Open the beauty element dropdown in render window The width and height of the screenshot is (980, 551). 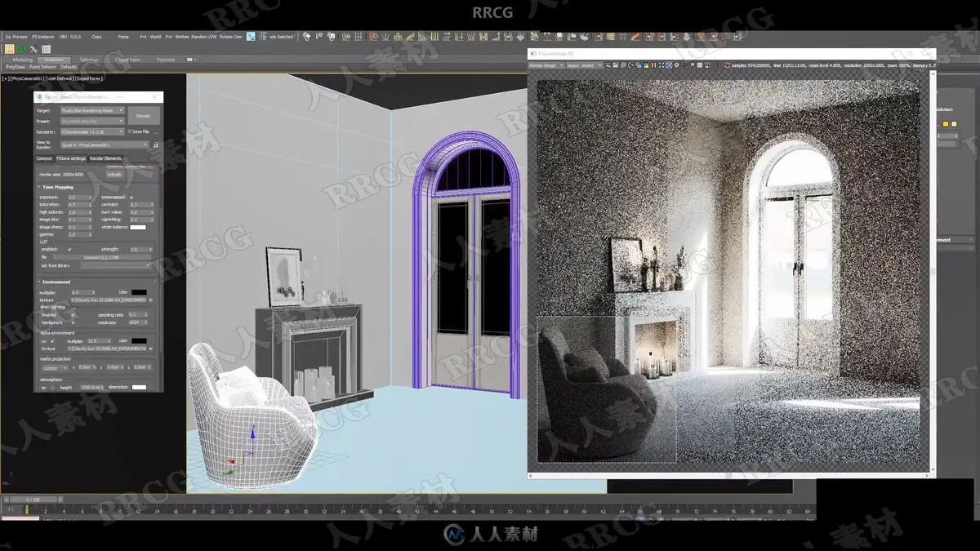click(x=586, y=65)
